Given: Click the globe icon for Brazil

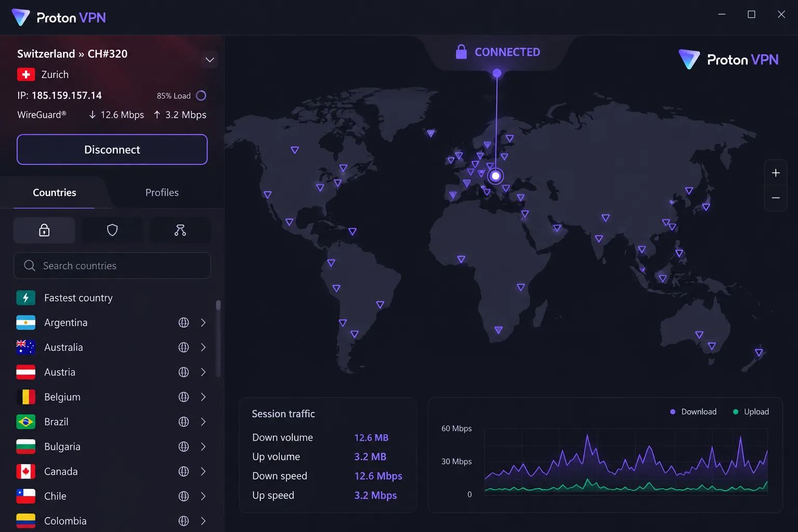Looking at the screenshot, I should point(184,422).
